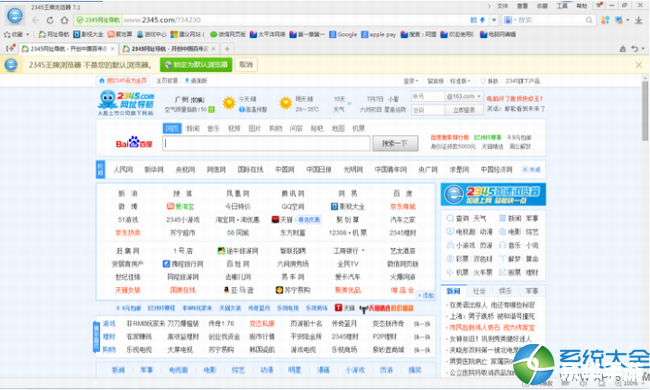Go to the home page icon
The width and height of the screenshot is (650, 390).
(x=64, y=20)
